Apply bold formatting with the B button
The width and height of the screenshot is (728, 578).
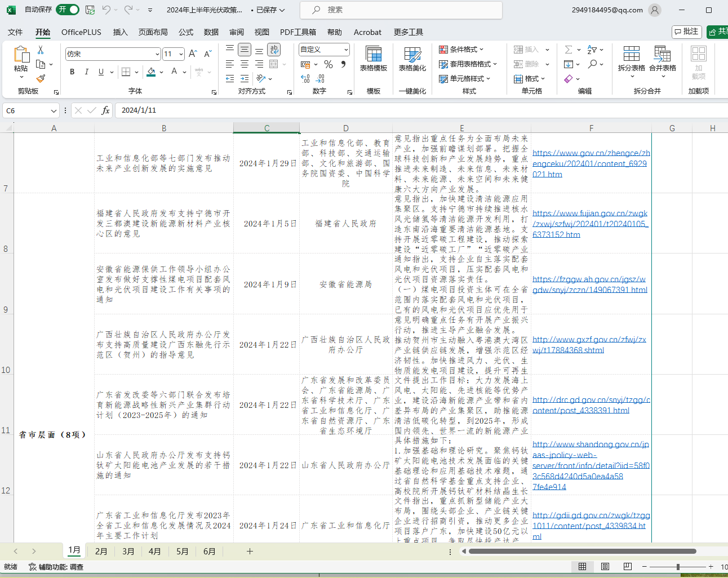pos(72,72)
